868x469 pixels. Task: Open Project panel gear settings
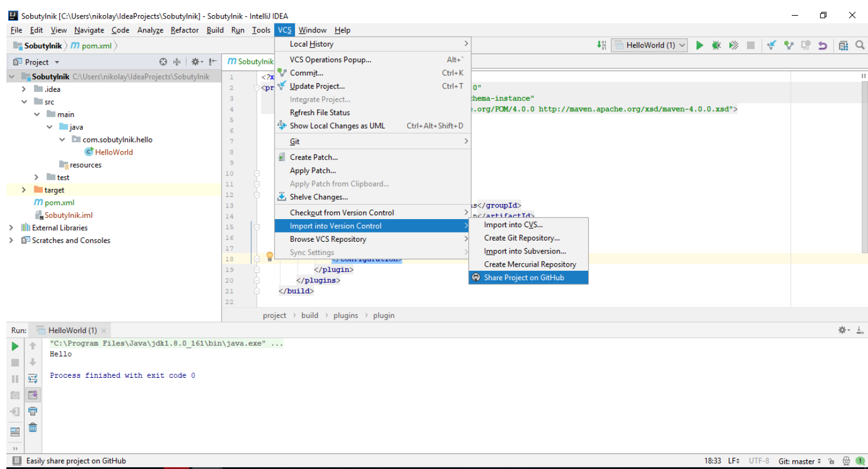[x=196, y=62]
